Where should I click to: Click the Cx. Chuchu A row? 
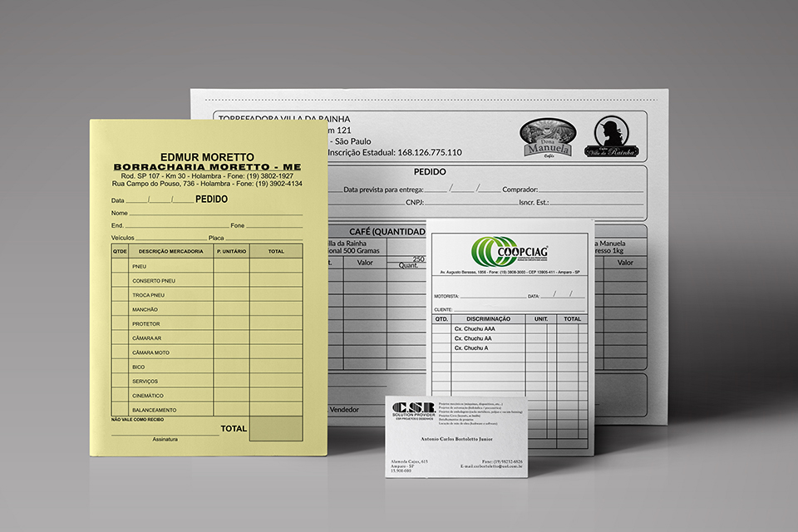coord(510,348)
